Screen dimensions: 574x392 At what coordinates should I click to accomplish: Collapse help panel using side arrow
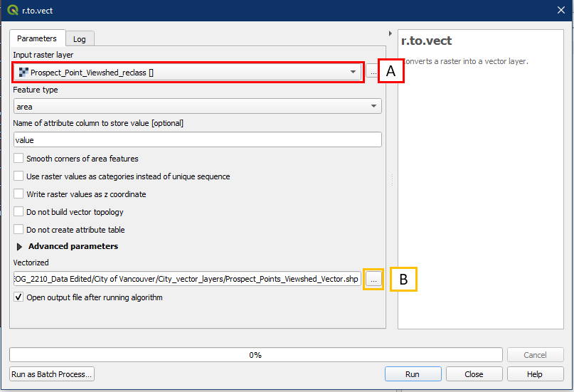(390, 33)
